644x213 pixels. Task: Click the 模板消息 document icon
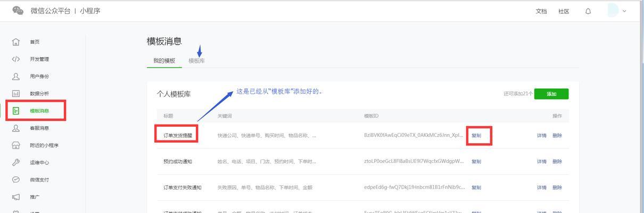16,111
